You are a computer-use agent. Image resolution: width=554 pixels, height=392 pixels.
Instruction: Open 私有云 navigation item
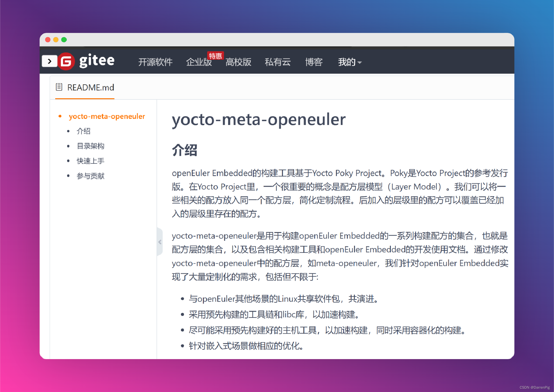pos(278,62)
